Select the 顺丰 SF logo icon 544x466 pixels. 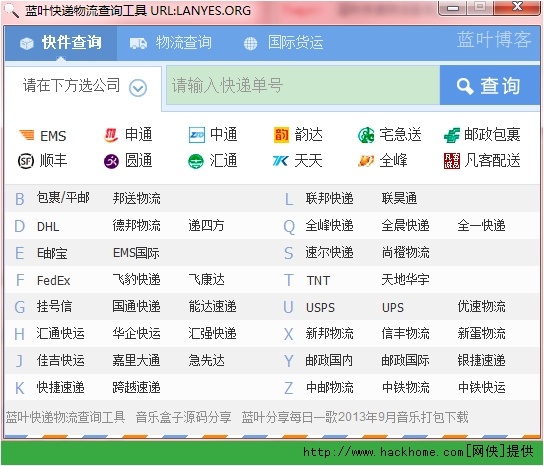click(x=26, y=161)
